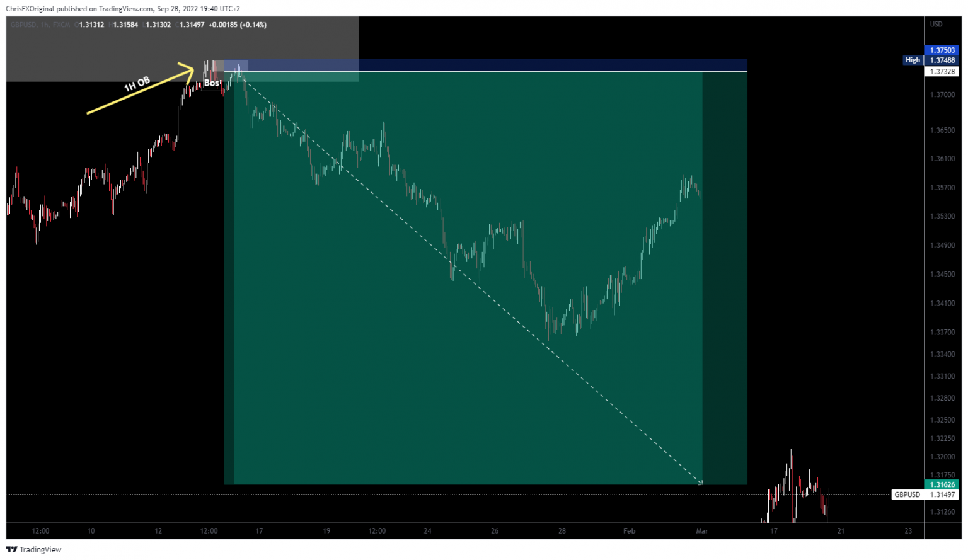Click the white 1.37328 price label
The width and height of the screenshot is (968, 560).
942,72
